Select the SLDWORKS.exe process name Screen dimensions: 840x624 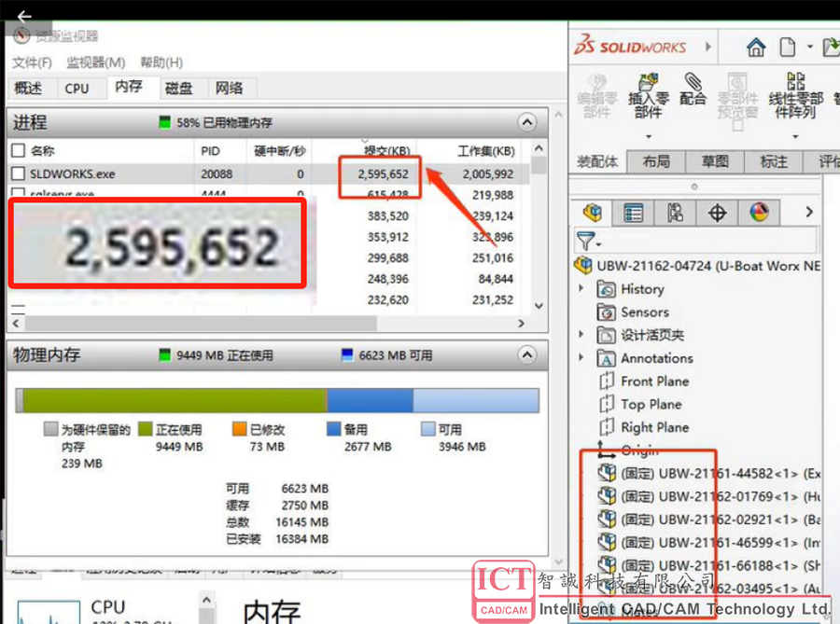(x=72, y=173)
